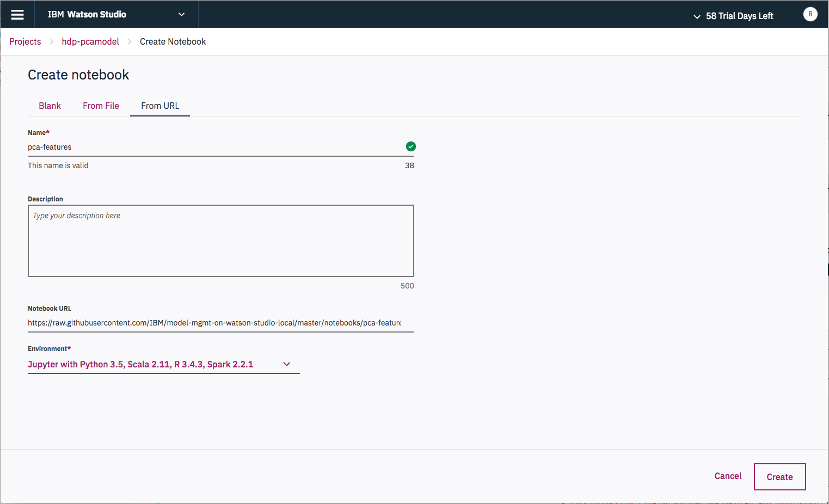
Task: Select the From URL tab
Action: [x=160, y=106]
